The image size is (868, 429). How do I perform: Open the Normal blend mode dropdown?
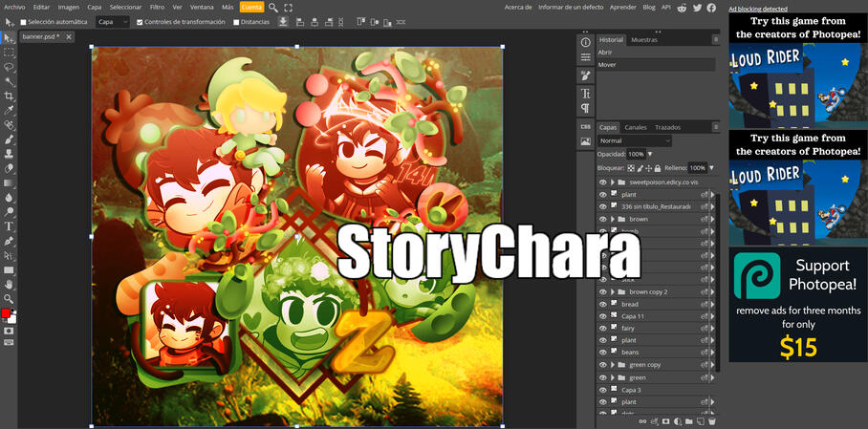coord(635,140)
